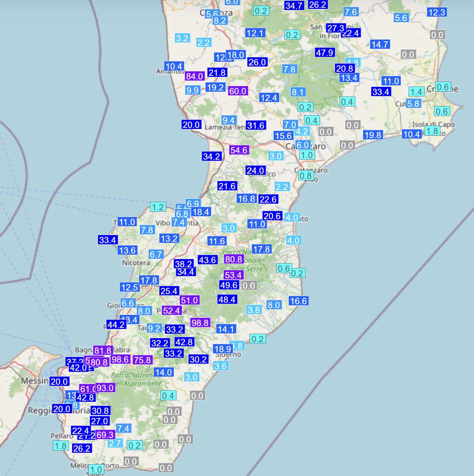Click the 84.0 rainfall marker near Amantea
The height and width of the screenshot is (476, 474).
pyautogui.click(x=194, y=76)
